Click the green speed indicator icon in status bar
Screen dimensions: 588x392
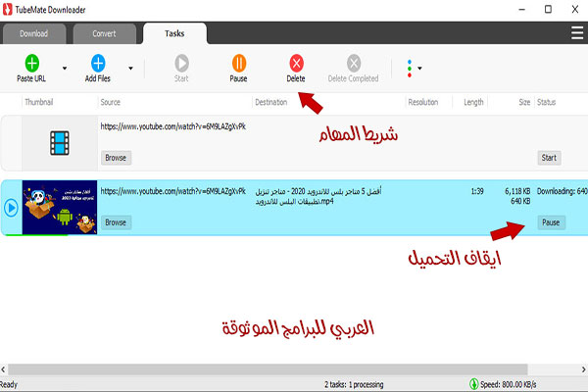473,384
